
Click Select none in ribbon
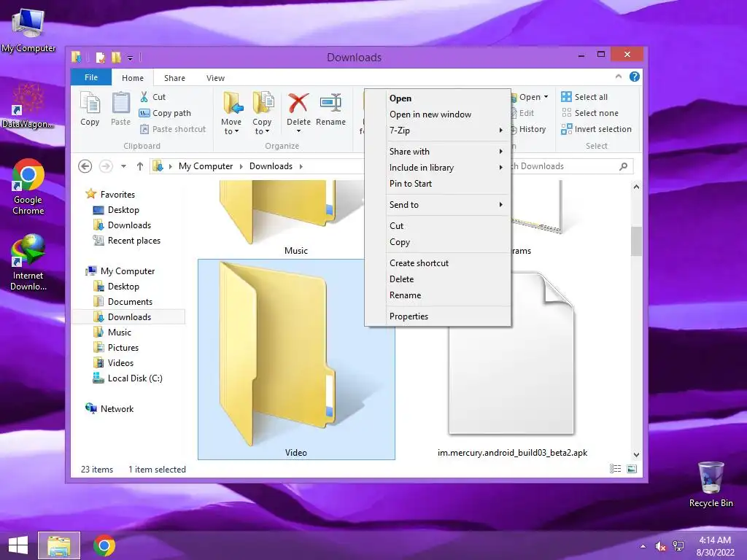point(589,113)
